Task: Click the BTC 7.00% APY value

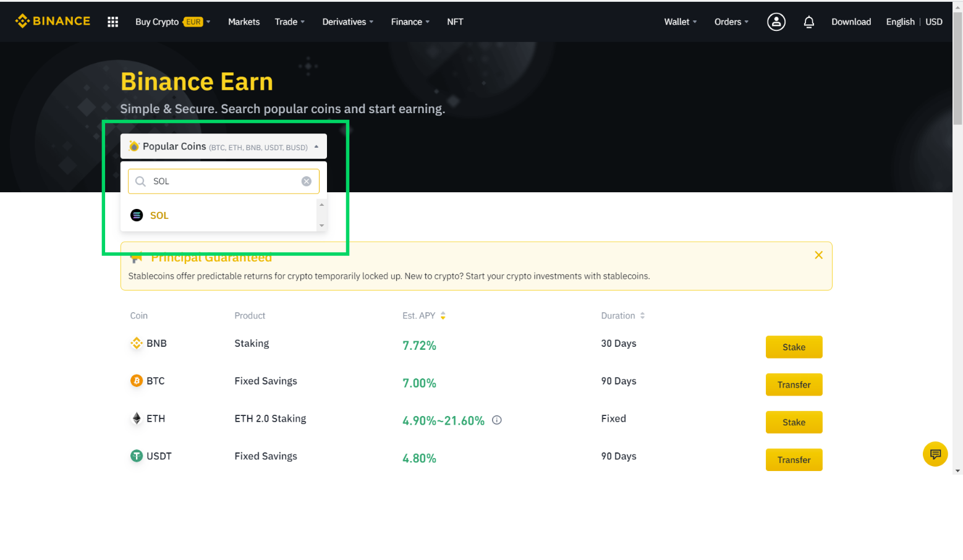Action: 419,383
